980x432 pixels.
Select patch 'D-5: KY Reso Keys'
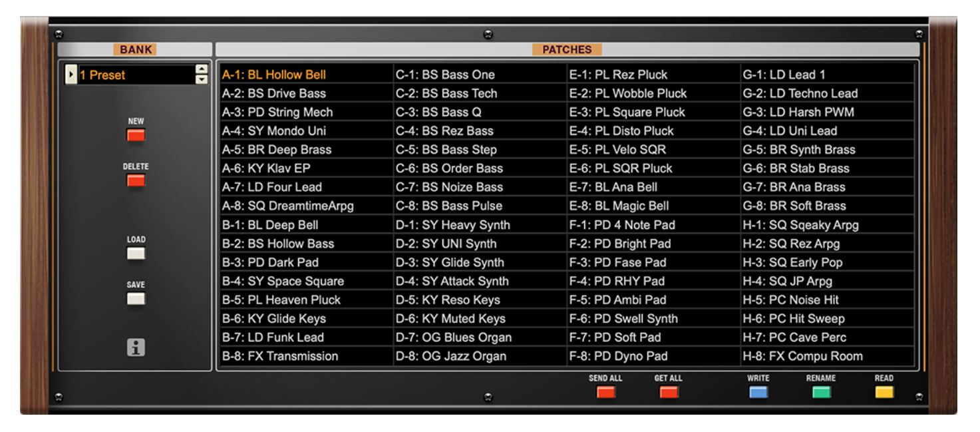coord(480,300)
